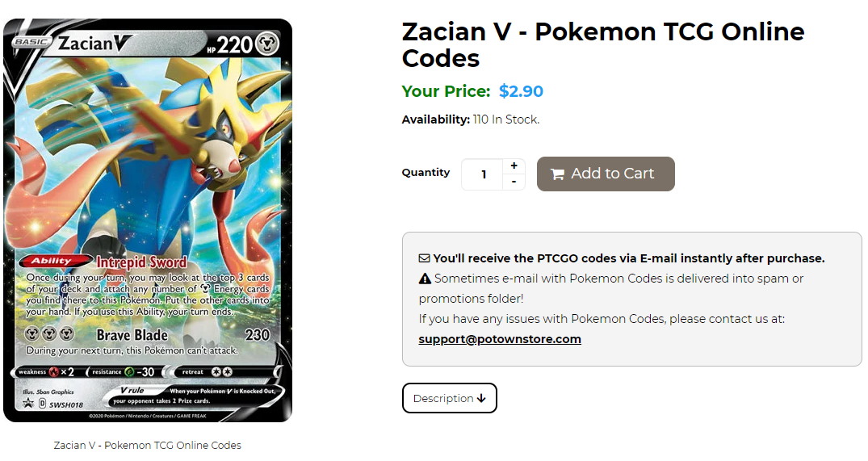Image resolution: width=868 pixels, height=461 pixels.
Task: Click the caption text under the card image
Action: 148,445
